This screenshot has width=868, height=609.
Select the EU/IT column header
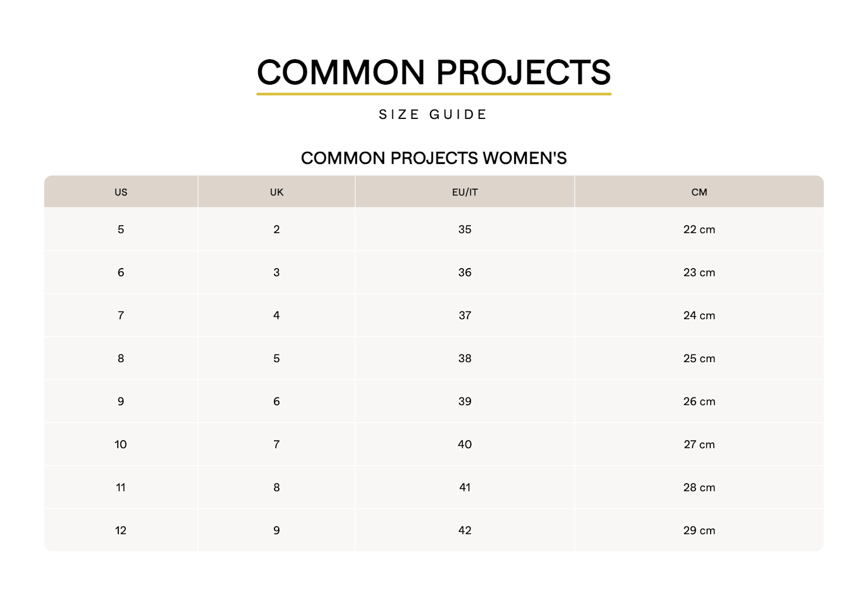[465, 192]
